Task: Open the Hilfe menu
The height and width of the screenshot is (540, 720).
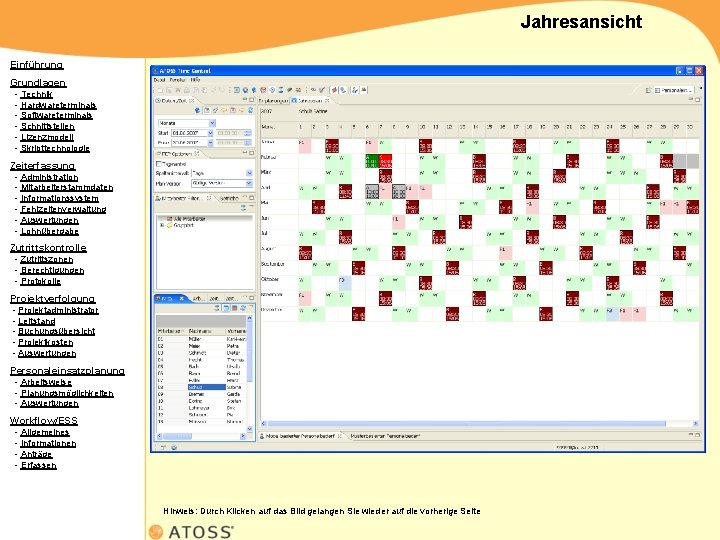Action: tap(195, 80)
